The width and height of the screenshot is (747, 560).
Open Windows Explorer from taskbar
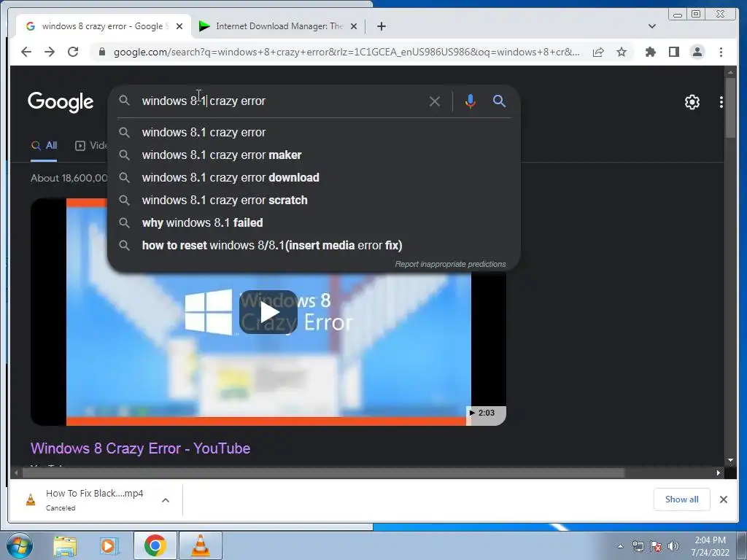pos(65,545)
